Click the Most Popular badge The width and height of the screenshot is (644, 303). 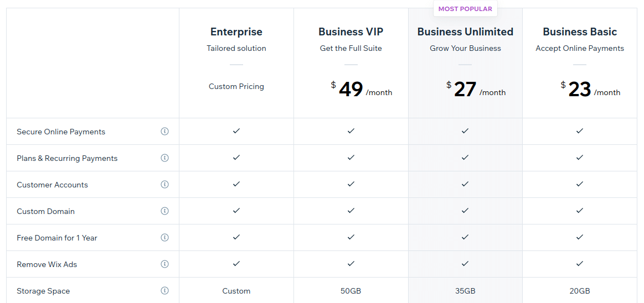[465, 9]
